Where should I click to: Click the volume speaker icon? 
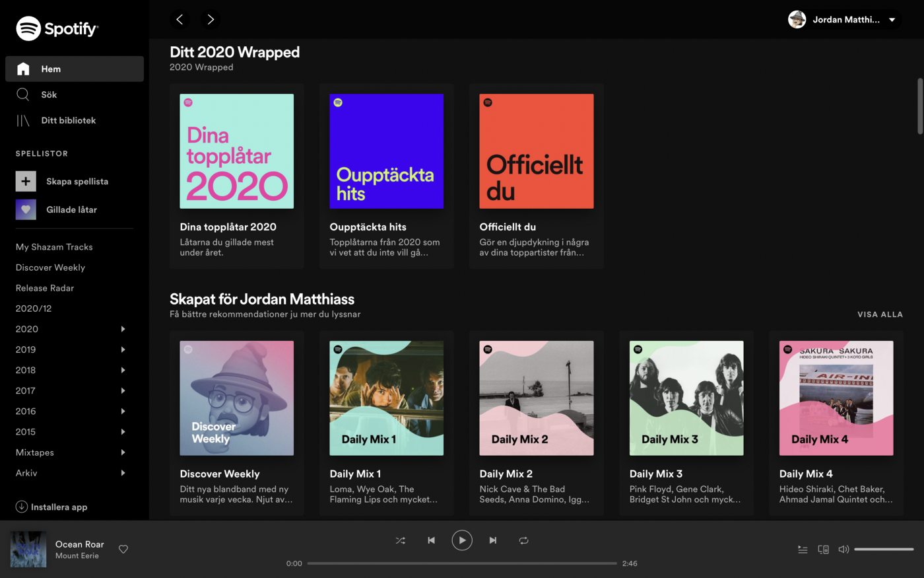pos(843,549)
